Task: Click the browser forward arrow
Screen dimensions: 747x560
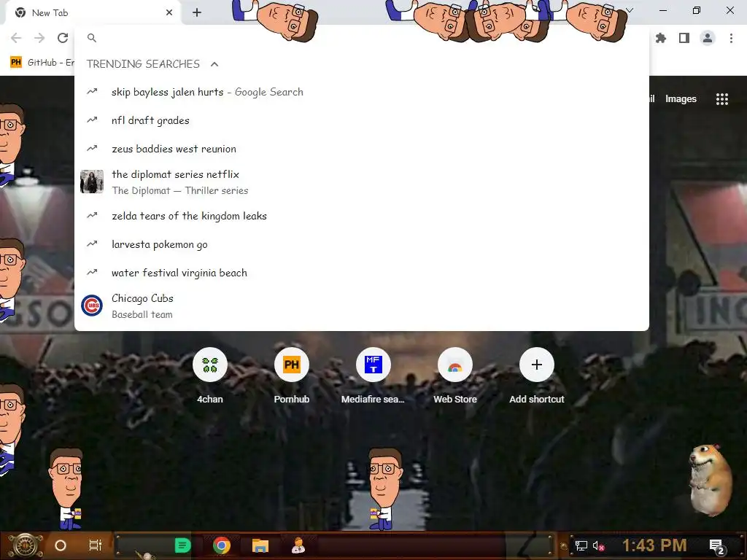Action: 39,38
